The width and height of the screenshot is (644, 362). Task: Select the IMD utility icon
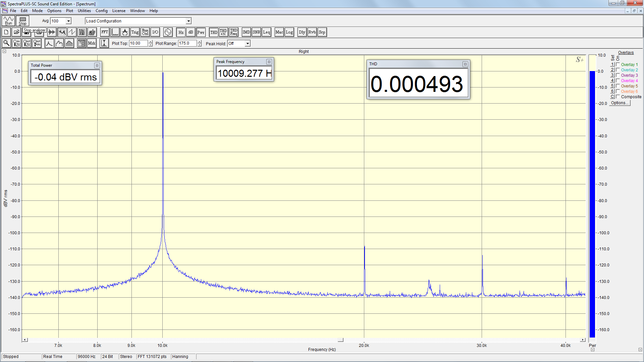click(246, 32)
